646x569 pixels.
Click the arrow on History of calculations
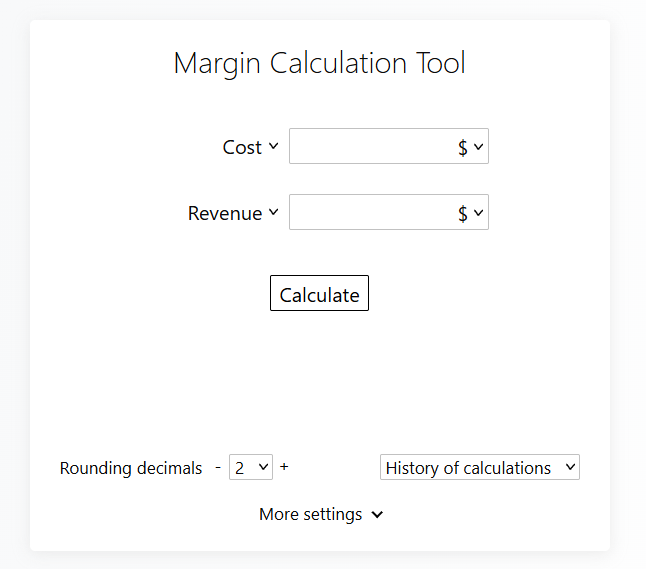pyautogui.click(x=570, y=467)
